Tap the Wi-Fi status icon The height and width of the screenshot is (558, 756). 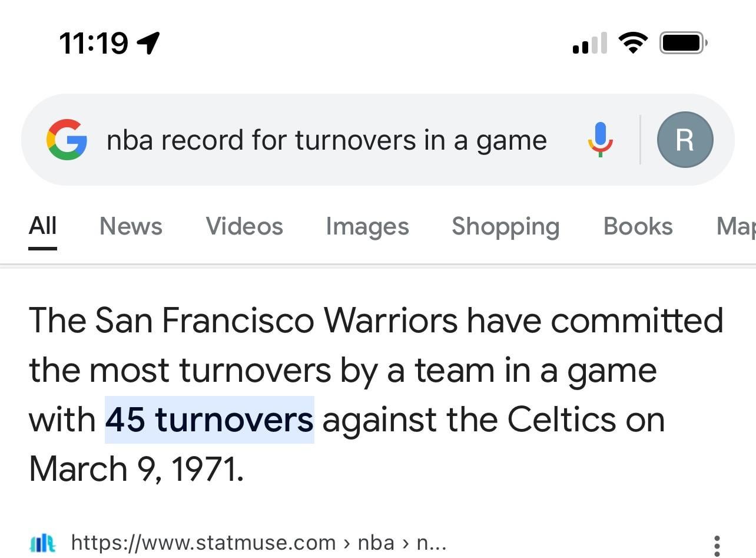point(633,43)
